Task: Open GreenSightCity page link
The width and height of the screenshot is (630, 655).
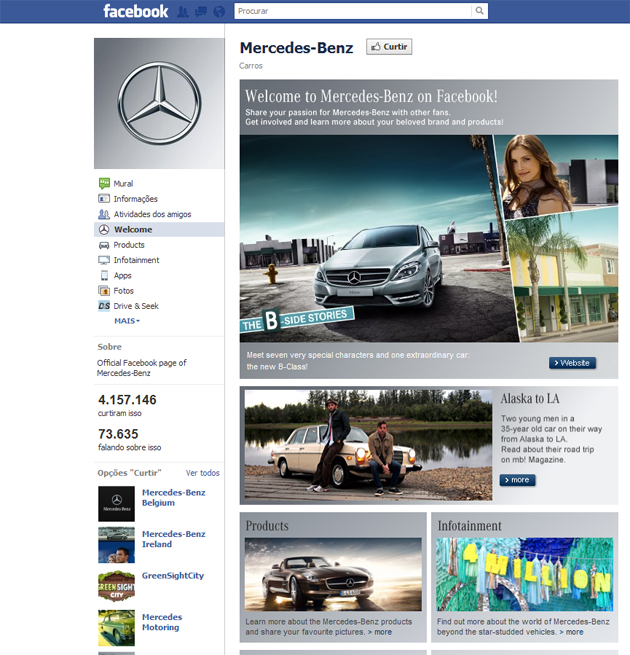Action: tap(173, 576)
